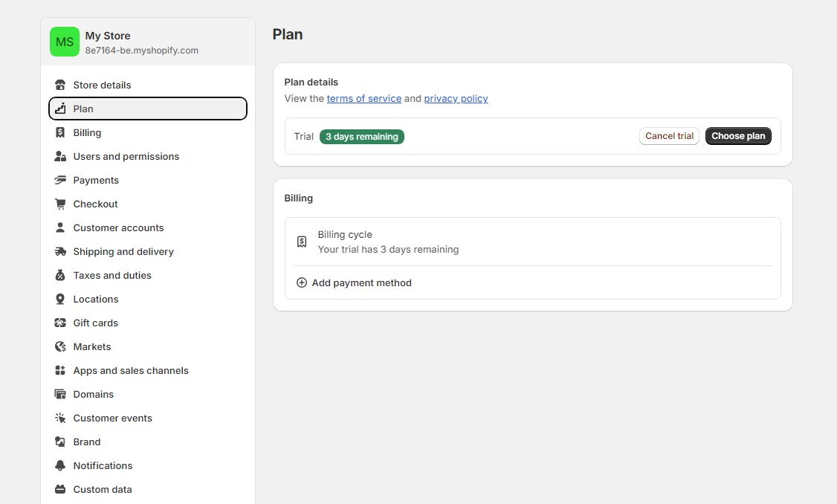This screenshot has height=504, width=837.
Task: Click the Billing receipt icon in sidebar
Action: click(x=60, y=132)
